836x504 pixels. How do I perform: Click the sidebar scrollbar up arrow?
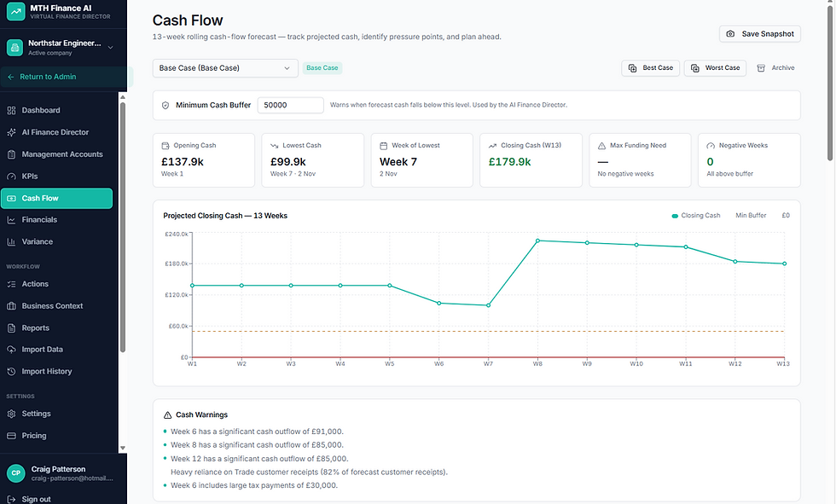point(123,97)
